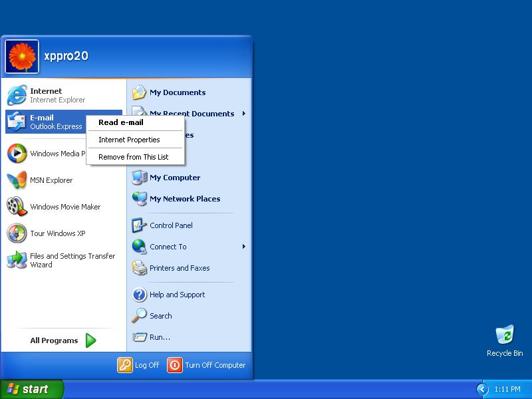Open MSN Explorer butterfly icon
The height and width of the screenshot is (399, 532).
click(x=17, y=180)
